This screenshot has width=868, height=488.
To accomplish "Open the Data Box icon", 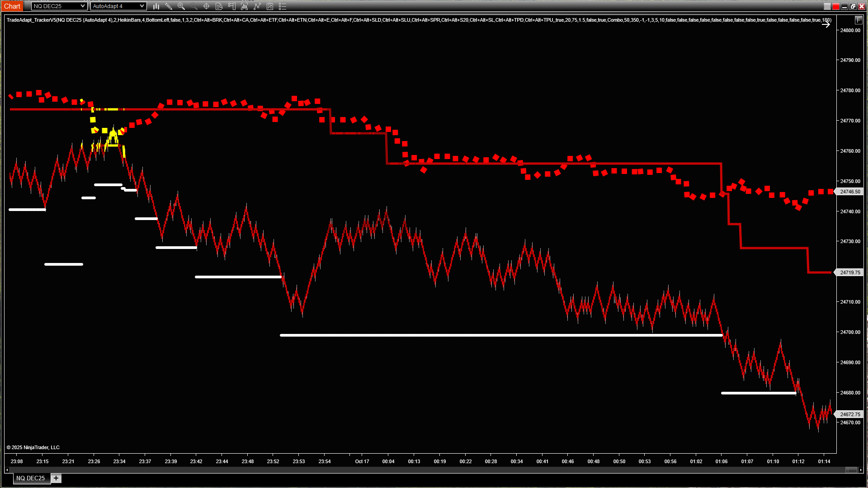I will pyautogui.click(x=219, y=6).
